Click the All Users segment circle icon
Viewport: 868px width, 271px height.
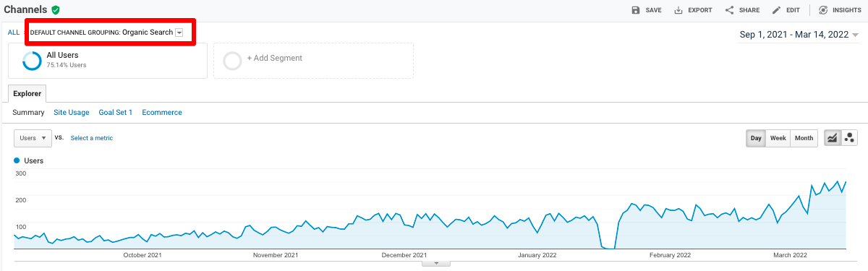coord(32,61)
